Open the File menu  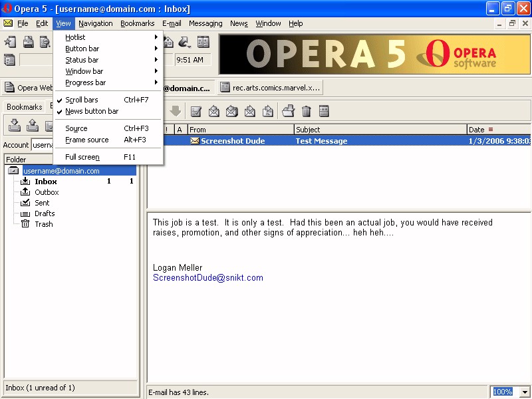pyautogui.click(x=23, y=23)
